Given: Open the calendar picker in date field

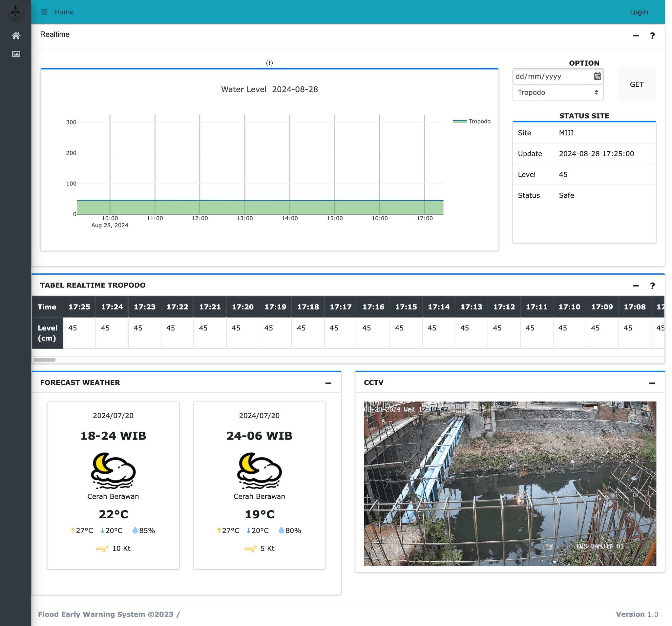Looking at the screenshot, I should coord(597,76).
